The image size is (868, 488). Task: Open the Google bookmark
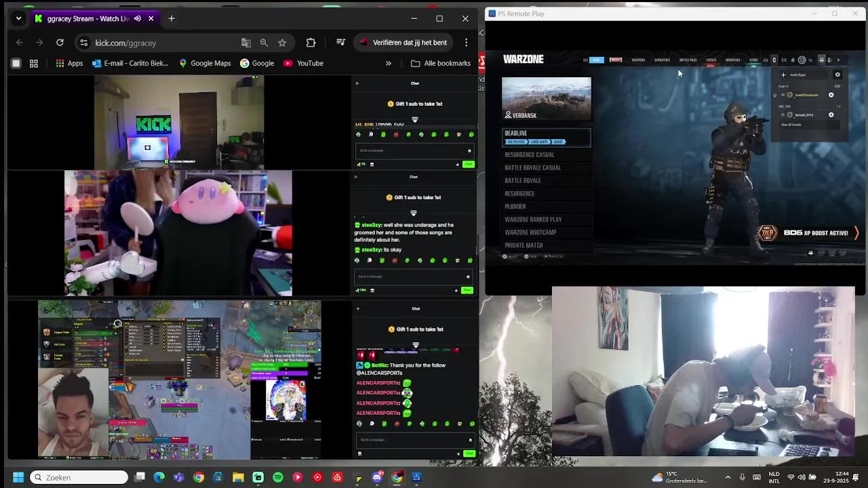pos(257,63)
